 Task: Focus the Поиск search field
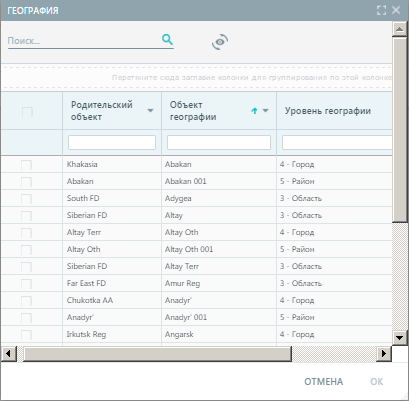[x=84, y=41]
